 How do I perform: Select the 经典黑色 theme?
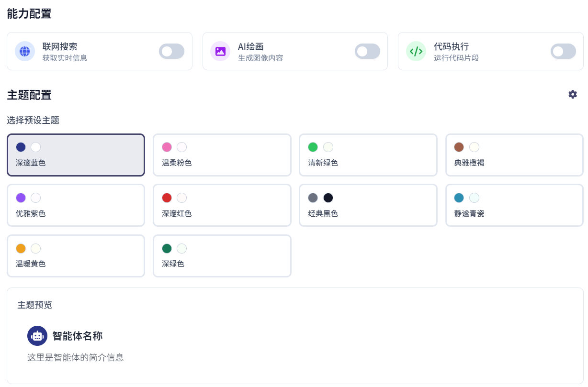pos(368,205)
